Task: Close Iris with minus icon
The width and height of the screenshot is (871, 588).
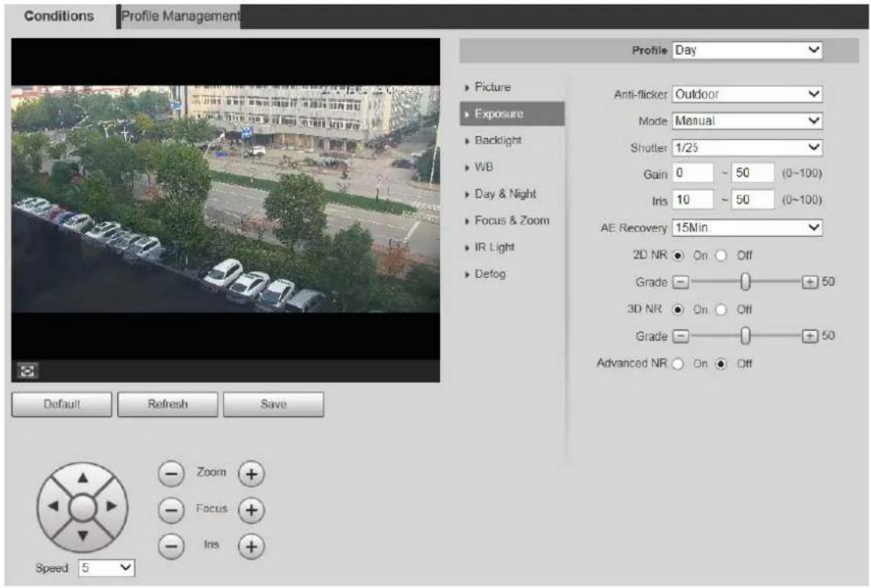Action: (x=171, y=546)
